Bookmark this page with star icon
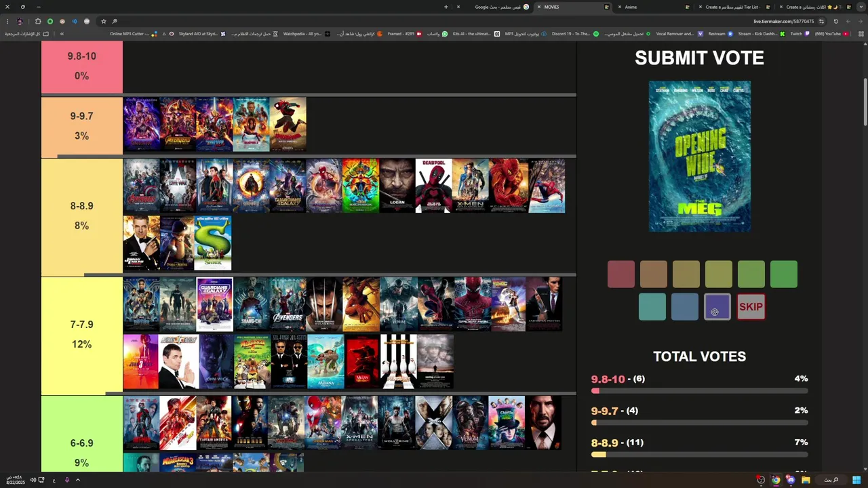 pyautogui.click(x=104, y=21)
